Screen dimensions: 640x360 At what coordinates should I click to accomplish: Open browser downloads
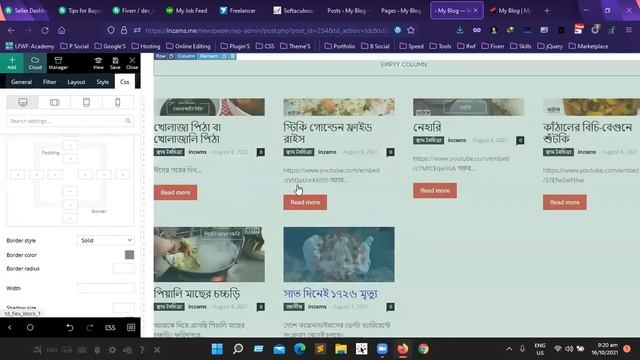[460, 30]
